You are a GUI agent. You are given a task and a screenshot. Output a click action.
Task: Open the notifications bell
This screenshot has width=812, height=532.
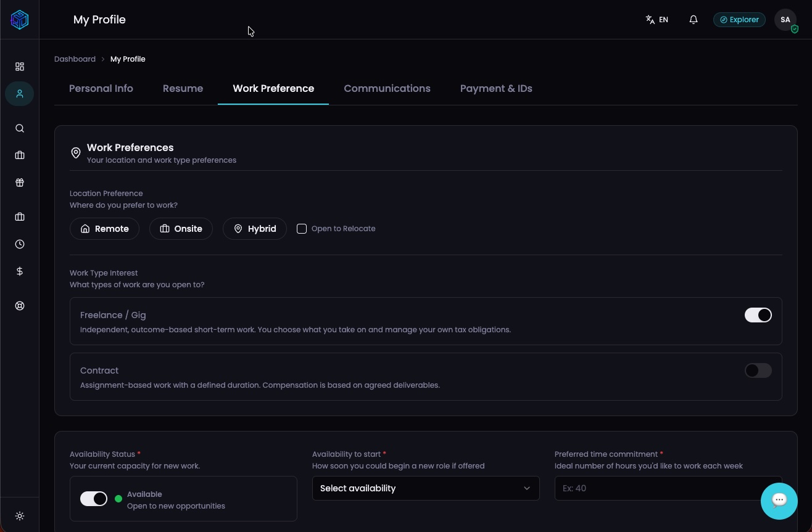click(x=694, y=20)
